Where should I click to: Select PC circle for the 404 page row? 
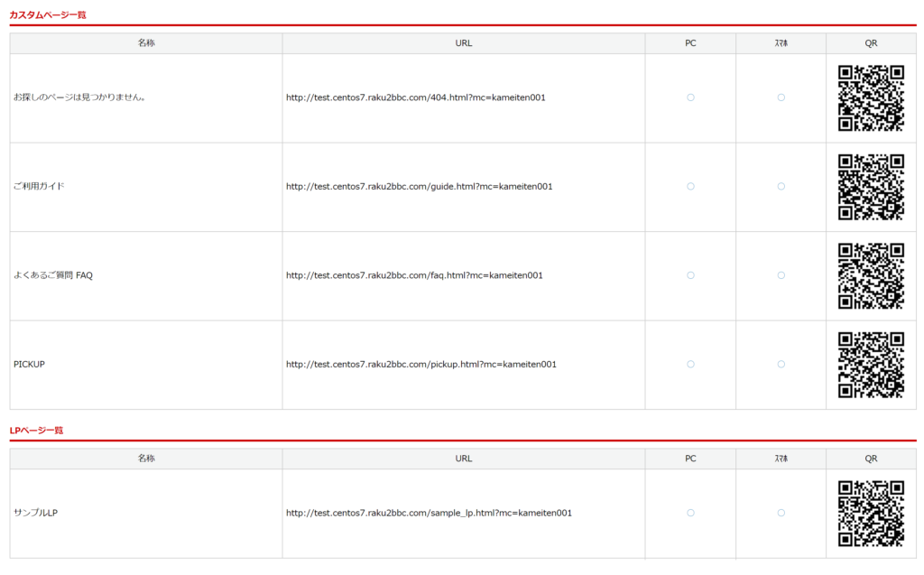click(x=690, y=97)
